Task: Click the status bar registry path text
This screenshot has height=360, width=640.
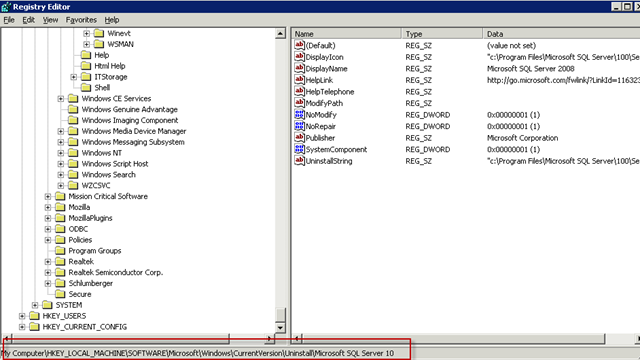Action: tap(198, 353)
